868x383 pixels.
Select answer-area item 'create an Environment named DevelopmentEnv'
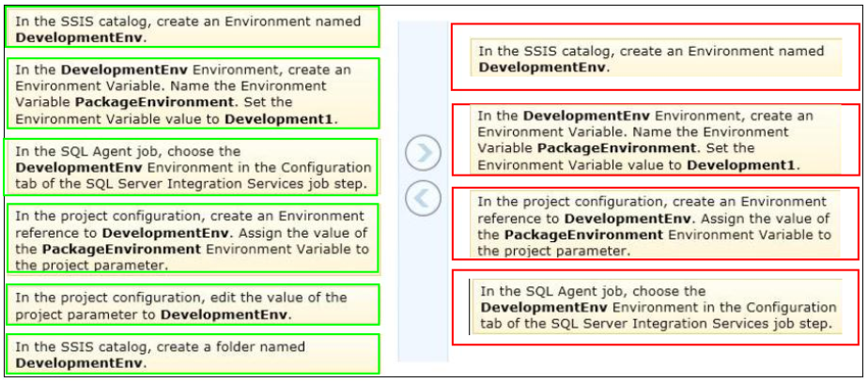pyautogui.click(x=656, y=57)
